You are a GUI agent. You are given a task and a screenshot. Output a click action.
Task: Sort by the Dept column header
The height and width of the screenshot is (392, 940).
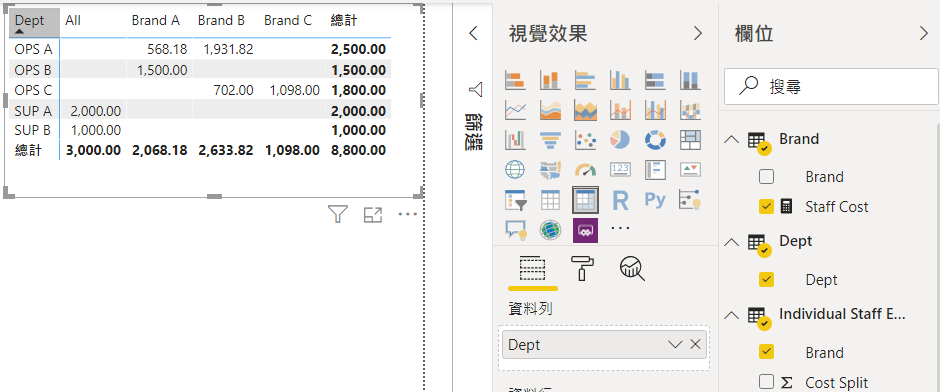point(34,23)
